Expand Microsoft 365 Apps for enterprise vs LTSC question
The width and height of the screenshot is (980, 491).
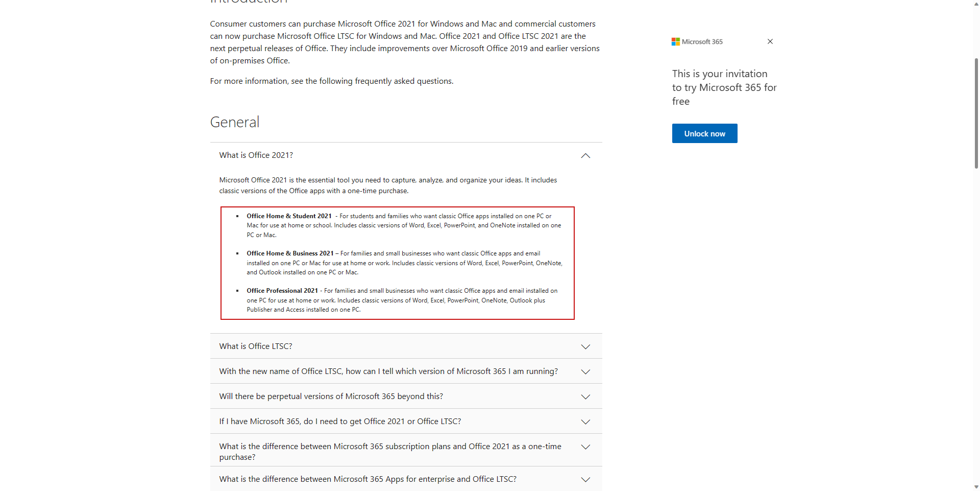click(x=406, y=479)
